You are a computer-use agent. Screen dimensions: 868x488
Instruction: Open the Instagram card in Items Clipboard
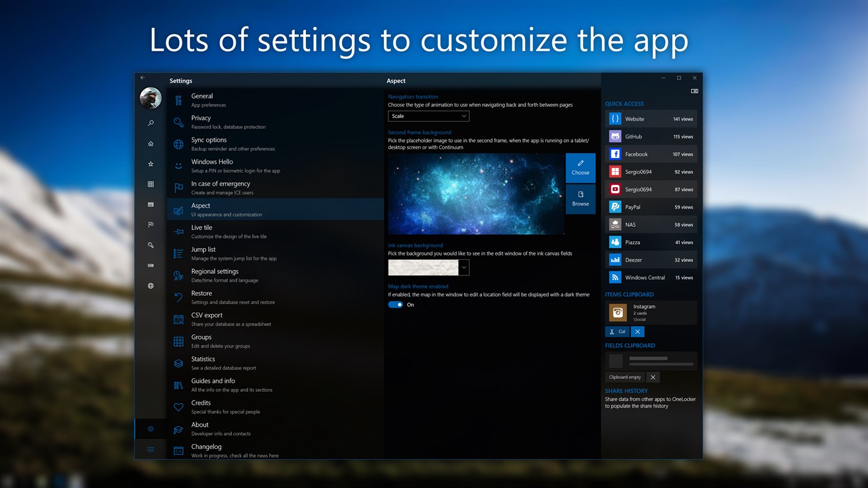650,312
